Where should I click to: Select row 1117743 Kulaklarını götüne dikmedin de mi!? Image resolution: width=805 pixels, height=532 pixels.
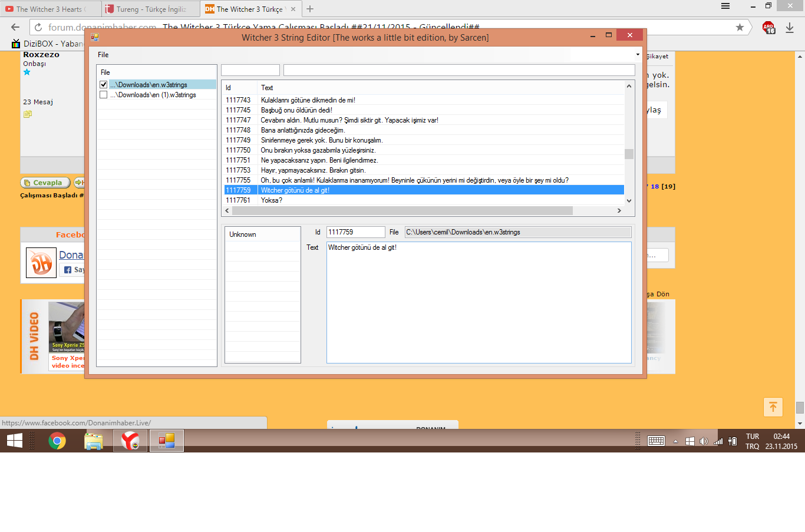424,100
